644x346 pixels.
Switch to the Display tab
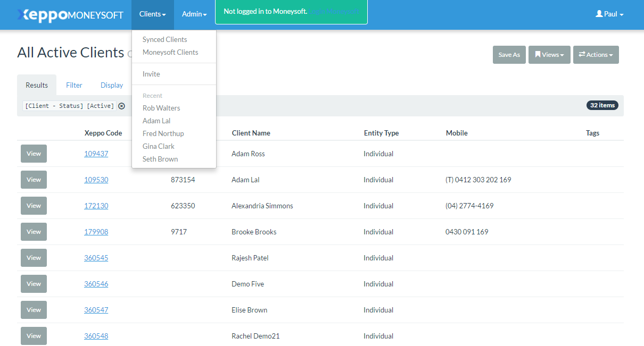[112, 85]
